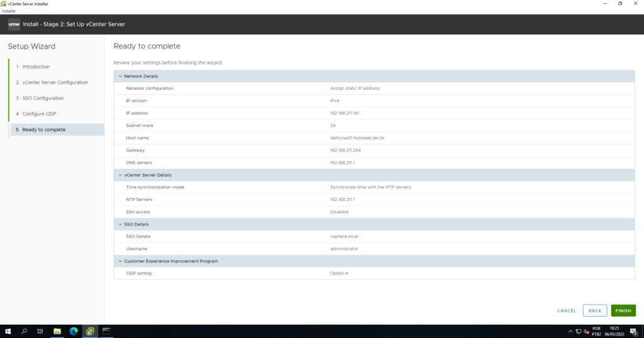
Task: Open the Installer menu
Action: pyautogui.click(x=9, y=11)
